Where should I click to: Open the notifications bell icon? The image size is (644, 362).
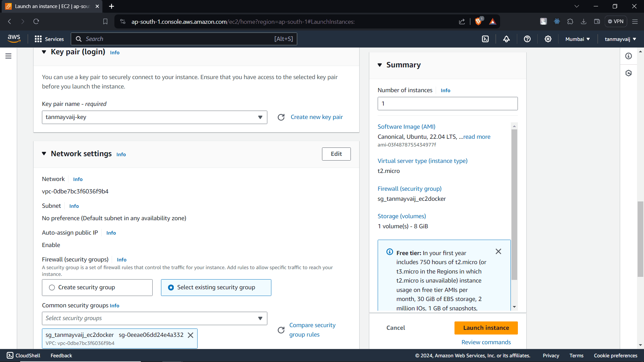pyautogui.click(x=506, y=39)
